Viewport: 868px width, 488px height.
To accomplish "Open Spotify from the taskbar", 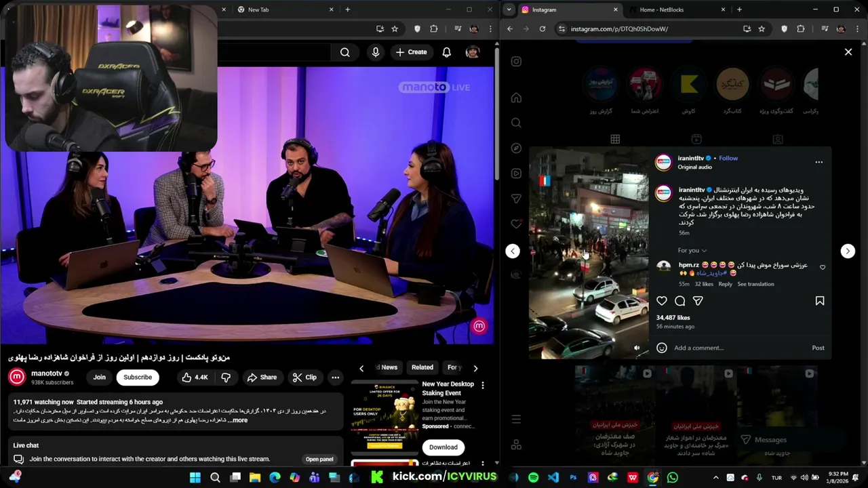I will click(x=533, y=477).
